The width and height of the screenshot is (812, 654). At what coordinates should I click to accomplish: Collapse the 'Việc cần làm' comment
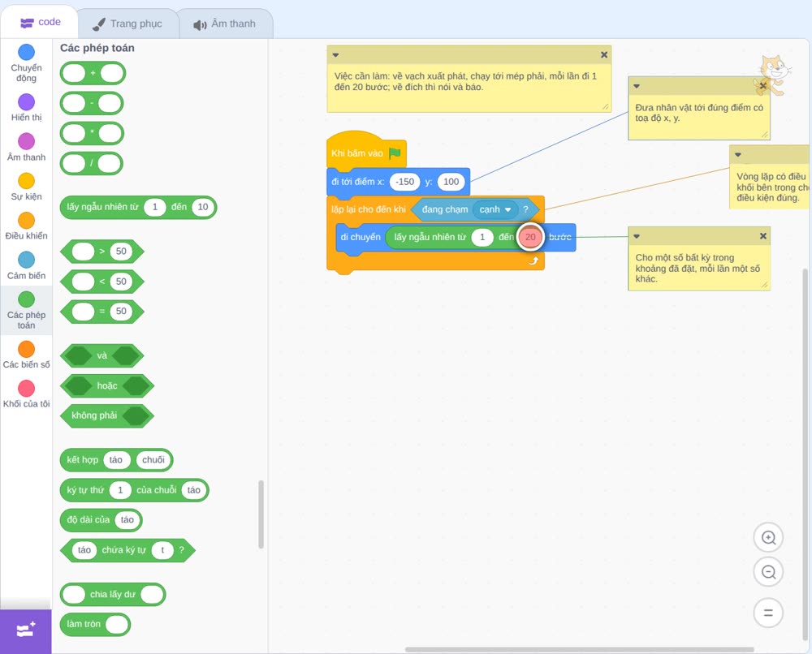point(335,55)
